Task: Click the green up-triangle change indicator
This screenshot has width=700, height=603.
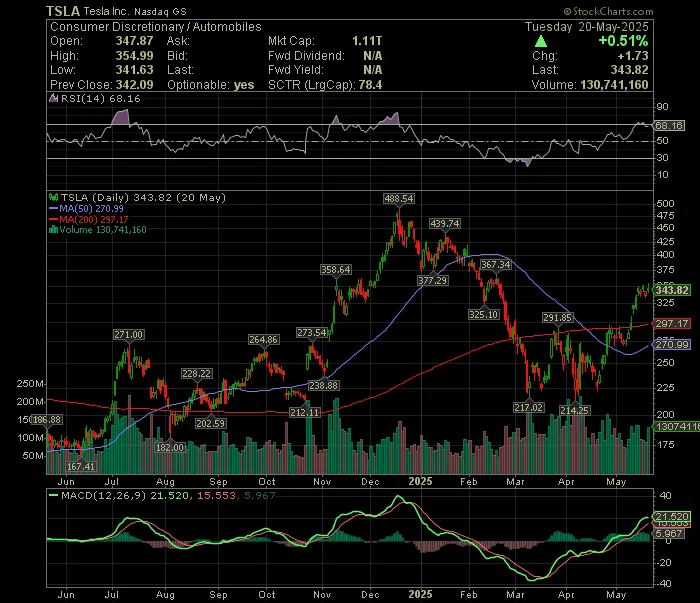Action: tap(541, 42)
